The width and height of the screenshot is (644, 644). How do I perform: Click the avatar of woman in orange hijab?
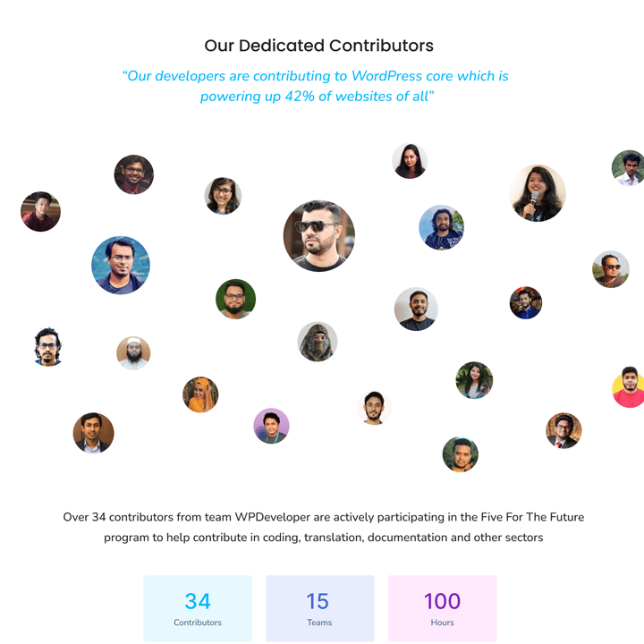pyautogui.click(x=200, y=394)
